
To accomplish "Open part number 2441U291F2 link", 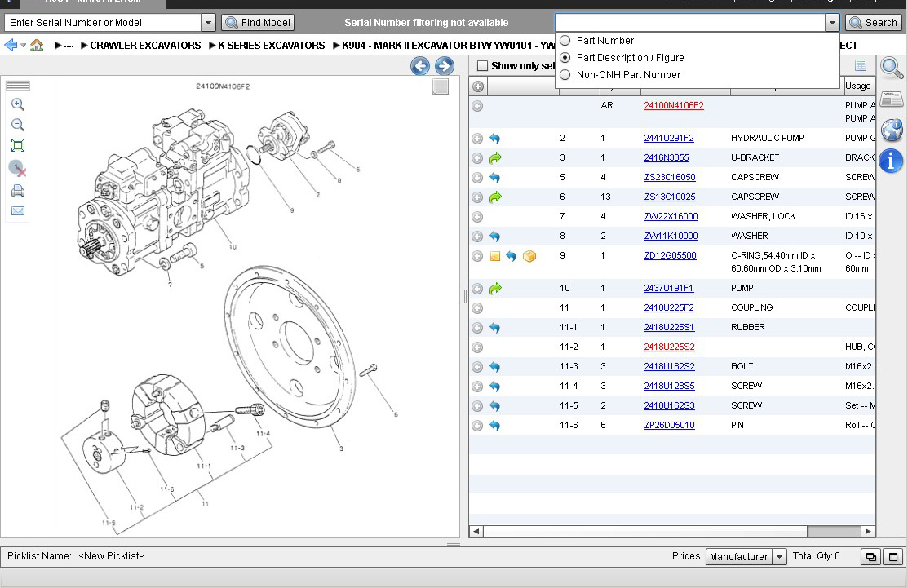I will 668,139.
